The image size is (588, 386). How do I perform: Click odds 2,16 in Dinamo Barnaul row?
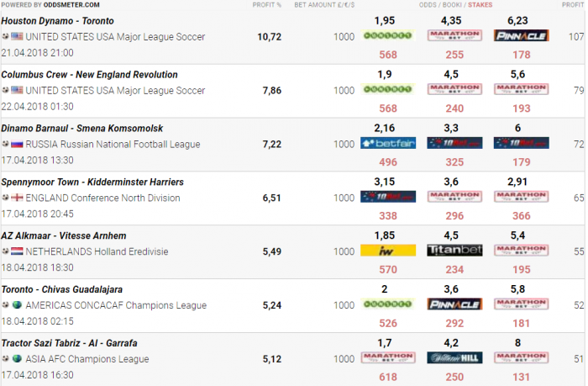(x=385, y=128)
